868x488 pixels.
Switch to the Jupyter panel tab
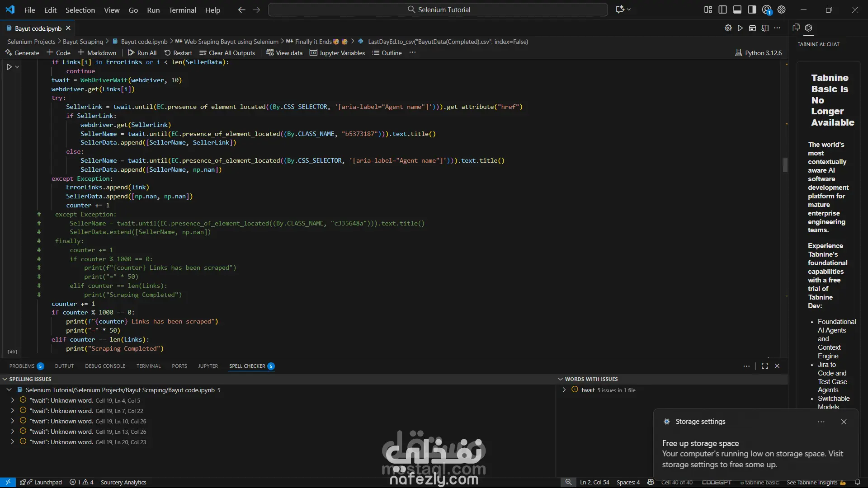[208, 366]
